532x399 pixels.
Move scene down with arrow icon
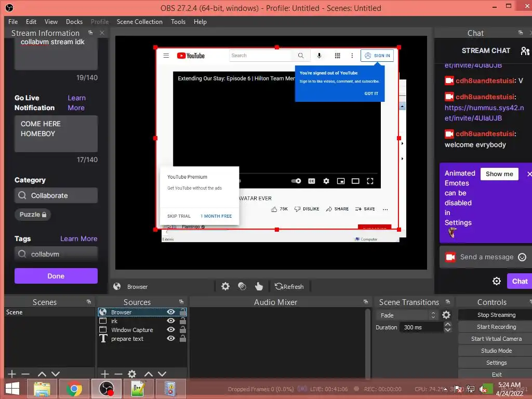[x=56, y=374]
